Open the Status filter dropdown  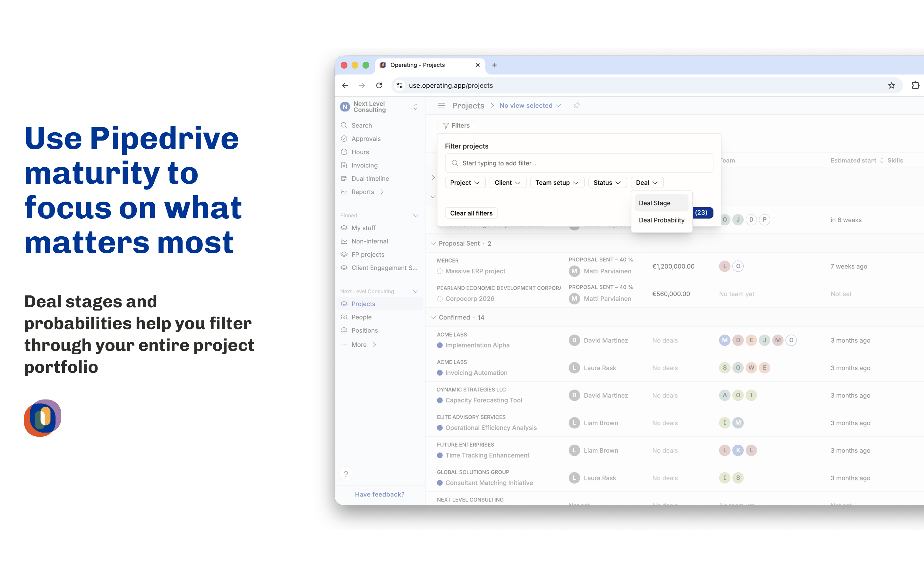[607, 183]
